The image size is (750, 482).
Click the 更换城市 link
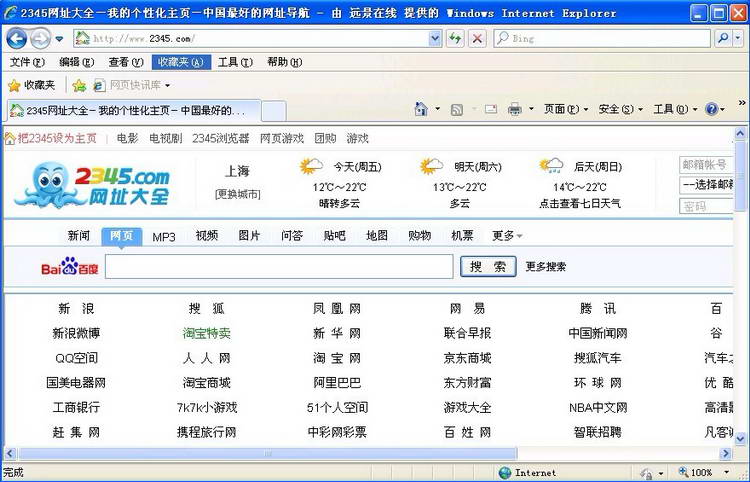point(238,194)
